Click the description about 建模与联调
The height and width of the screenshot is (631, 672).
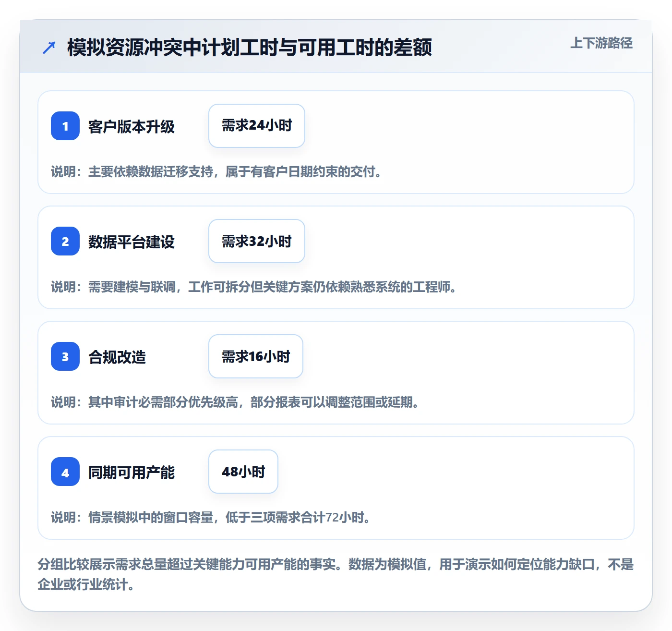[254, 287]
